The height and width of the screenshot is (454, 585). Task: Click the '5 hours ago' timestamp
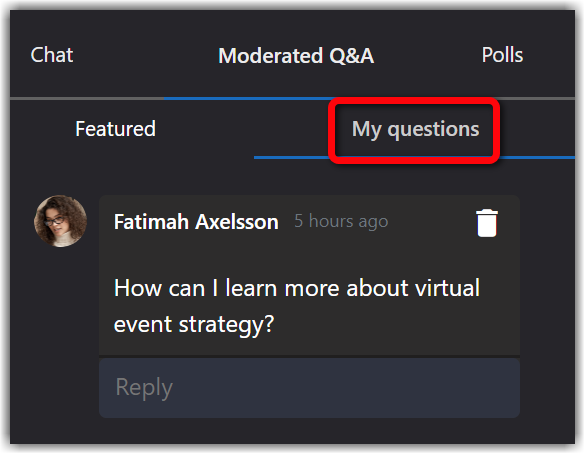[341, 221]
